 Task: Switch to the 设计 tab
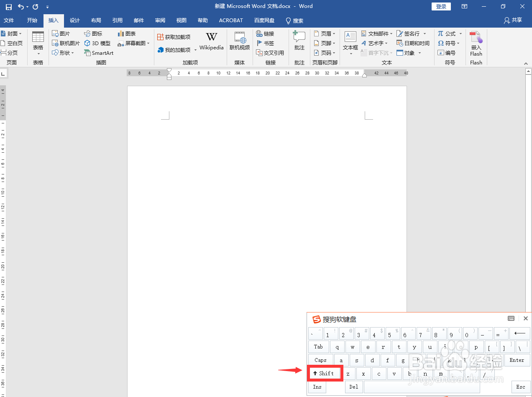click(75, 20)
